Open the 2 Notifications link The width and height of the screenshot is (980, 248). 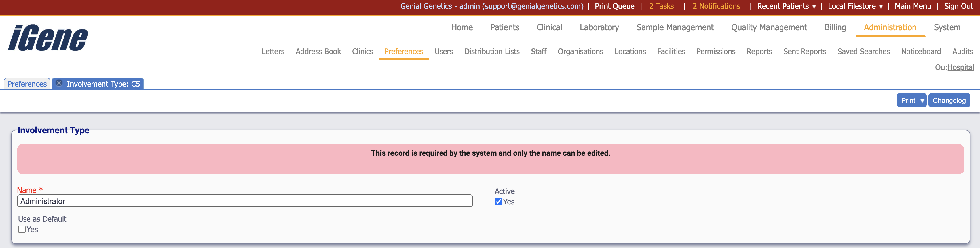point(716,6)
